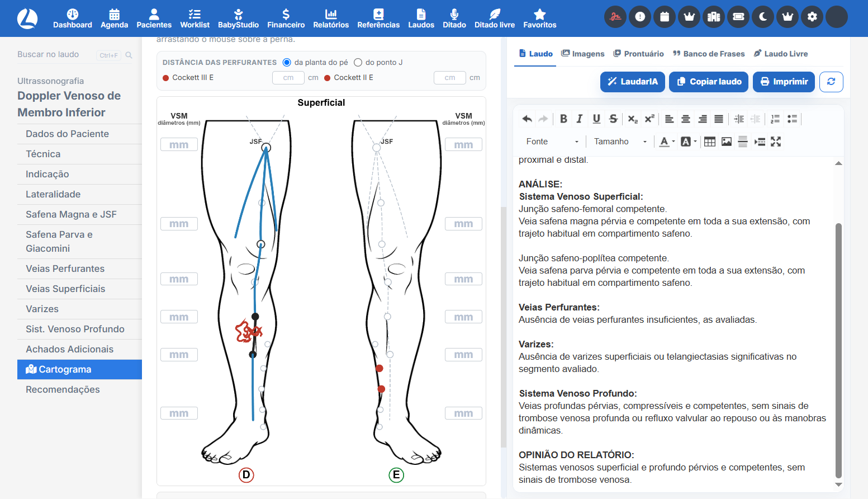868x499 pixels.
Task: Click Copiar laudo button
Action: point(709,82)
